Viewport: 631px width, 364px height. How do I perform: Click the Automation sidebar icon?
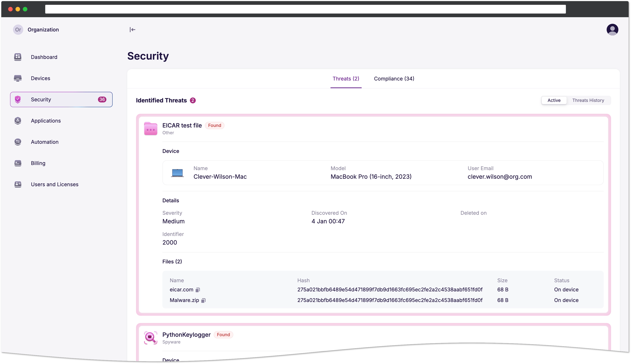click(18, 142)
